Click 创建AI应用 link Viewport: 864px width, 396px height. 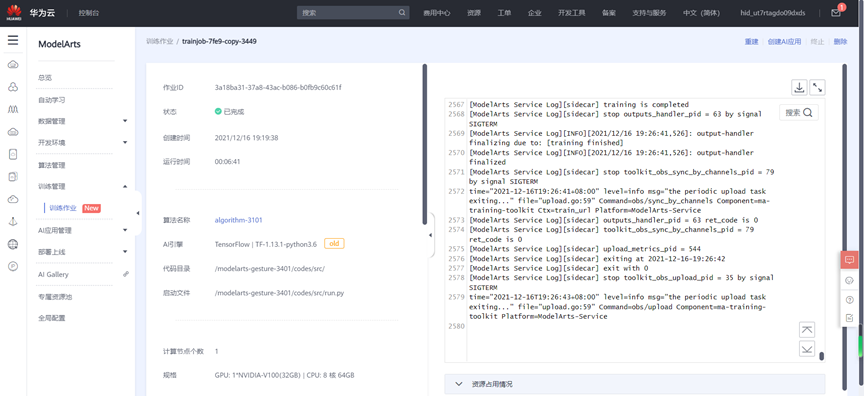point(784,42)
